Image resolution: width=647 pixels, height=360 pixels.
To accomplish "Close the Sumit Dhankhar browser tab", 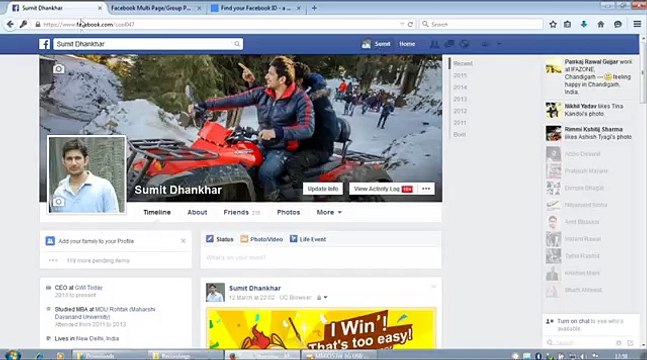I will (100, 8).
